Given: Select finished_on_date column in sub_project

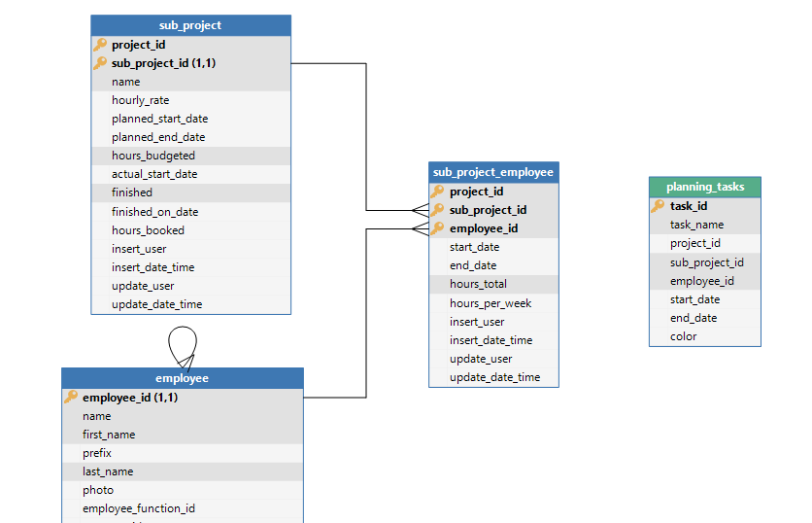Looking at the screenshot, I should [x=154, y=212].
